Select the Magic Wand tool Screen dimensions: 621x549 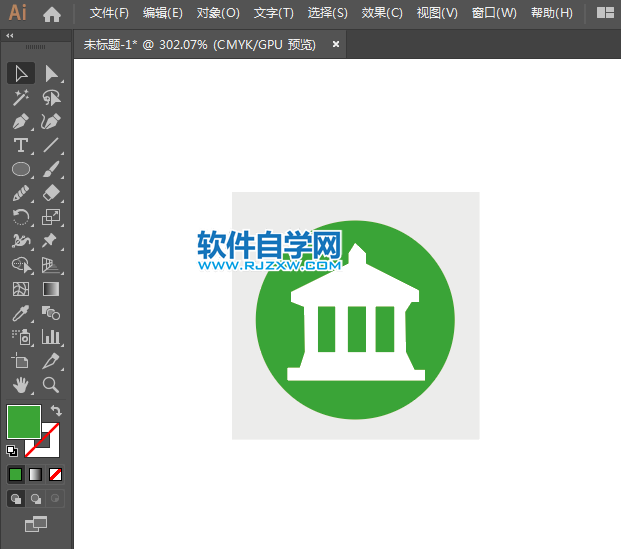point(20,97)
